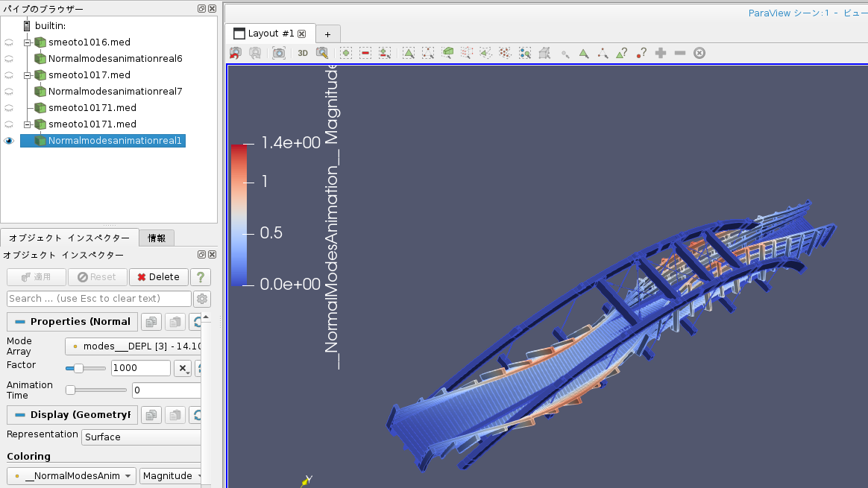Click the clear selection circled X icon
Viewport: 868px width, 488px height.
pos(699,53)
